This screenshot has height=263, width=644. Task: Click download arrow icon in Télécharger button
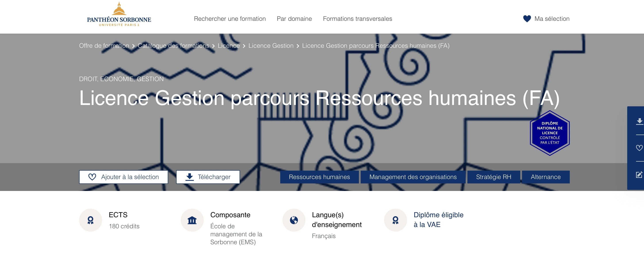[x=189, y=177]
